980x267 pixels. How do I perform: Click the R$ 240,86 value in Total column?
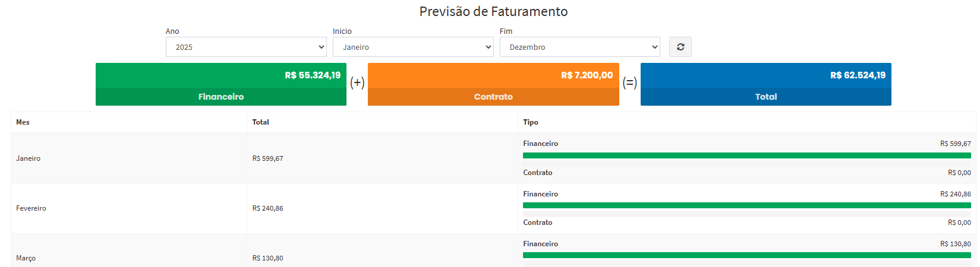point(268,208)
